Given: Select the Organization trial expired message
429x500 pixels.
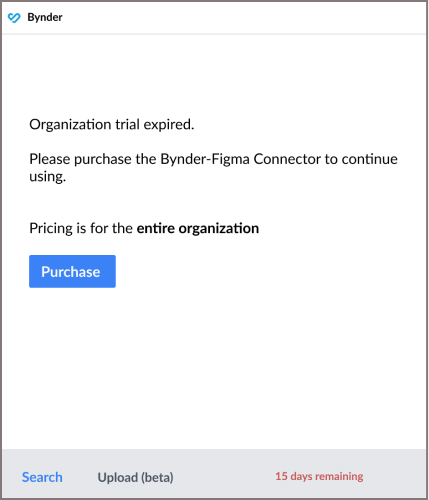Looking at the screenshot, I should [112, 125].
